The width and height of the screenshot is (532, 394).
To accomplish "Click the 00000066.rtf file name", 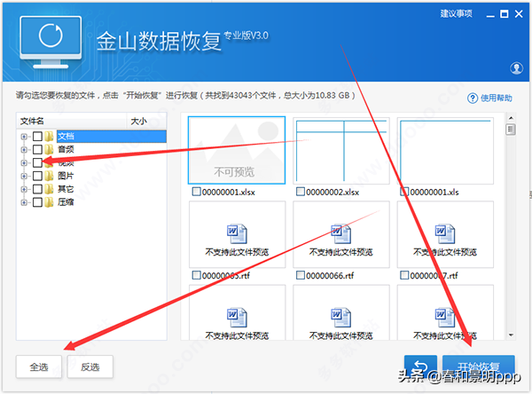I will coord(330,275).
